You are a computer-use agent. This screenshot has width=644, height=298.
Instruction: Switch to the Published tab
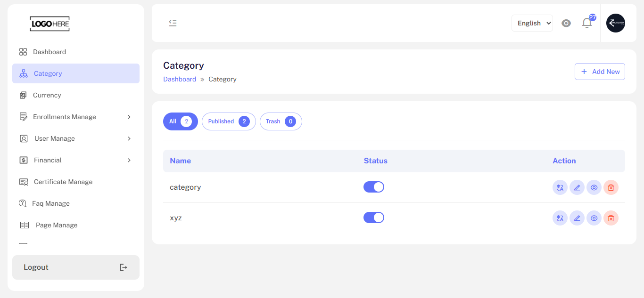[229, 121]
